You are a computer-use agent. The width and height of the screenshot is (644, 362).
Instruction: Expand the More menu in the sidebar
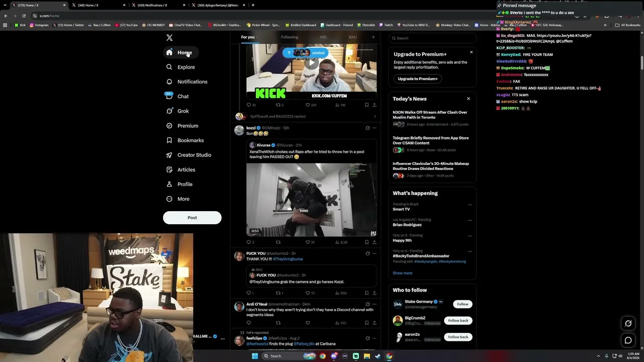[x=178, y=199]
